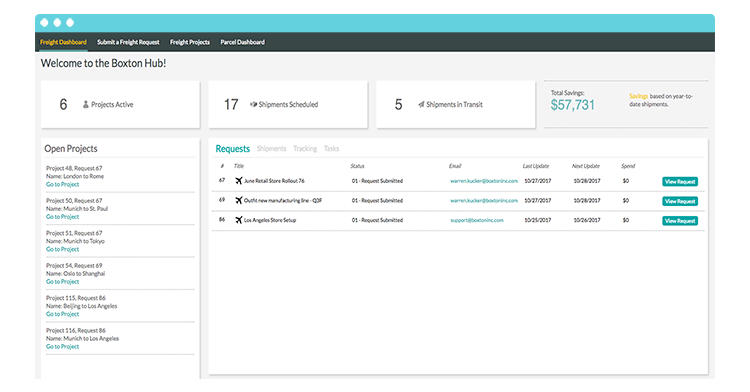Click status cell of Los Angeles Store Setup
The height and width of the screenshot is (392, 750).
[377, 220]
